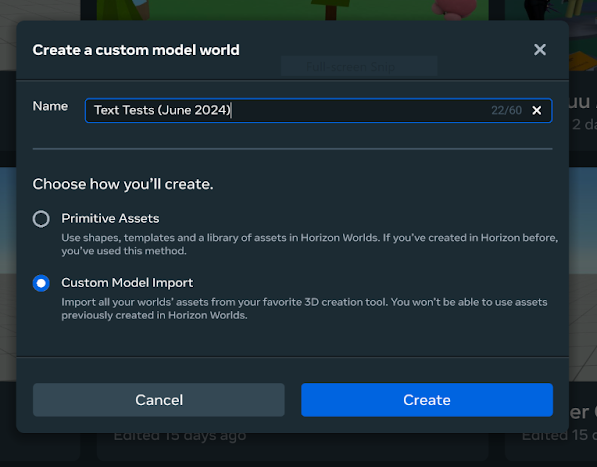The height and width of the screenshot is (467, 597).
Task: Select the Custom Model Import radio button
Action: click(x=41, y=283)
